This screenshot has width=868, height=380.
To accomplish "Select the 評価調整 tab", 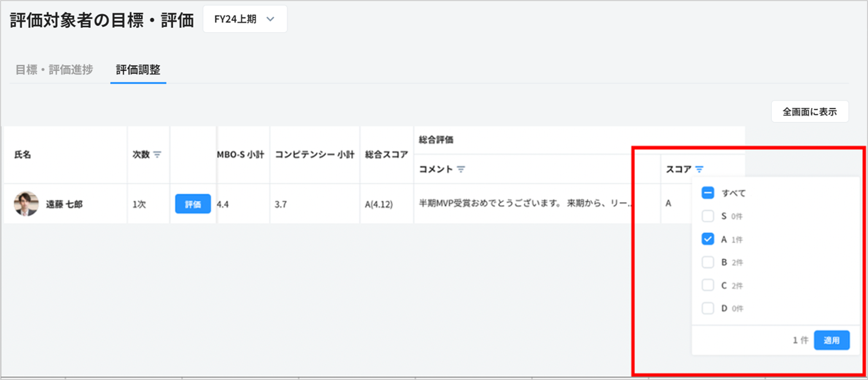I will [138, 70].
